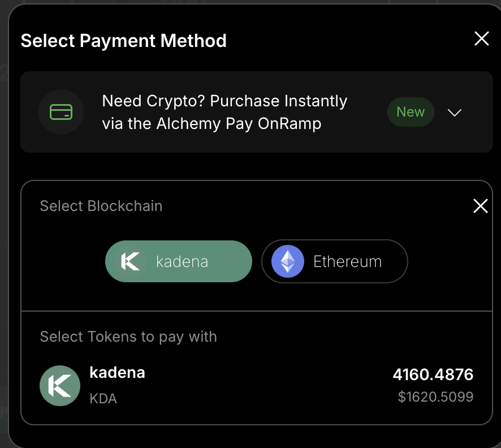Click the $1620.5099 USD value
The width and height of the screenshot is (501, 448).
pos(435,397)
